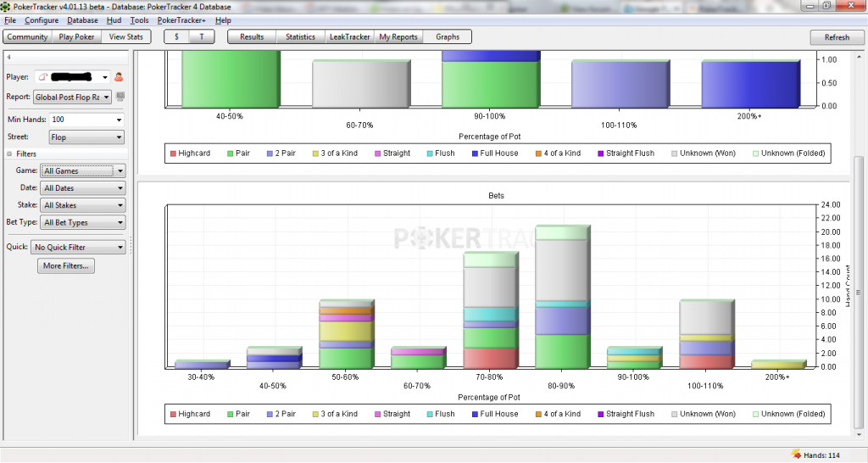The width and height of the screenshot is (868, 463).
Task: Click Flush swatch in Bets chart legend
Action: click(x=430, y=415)
